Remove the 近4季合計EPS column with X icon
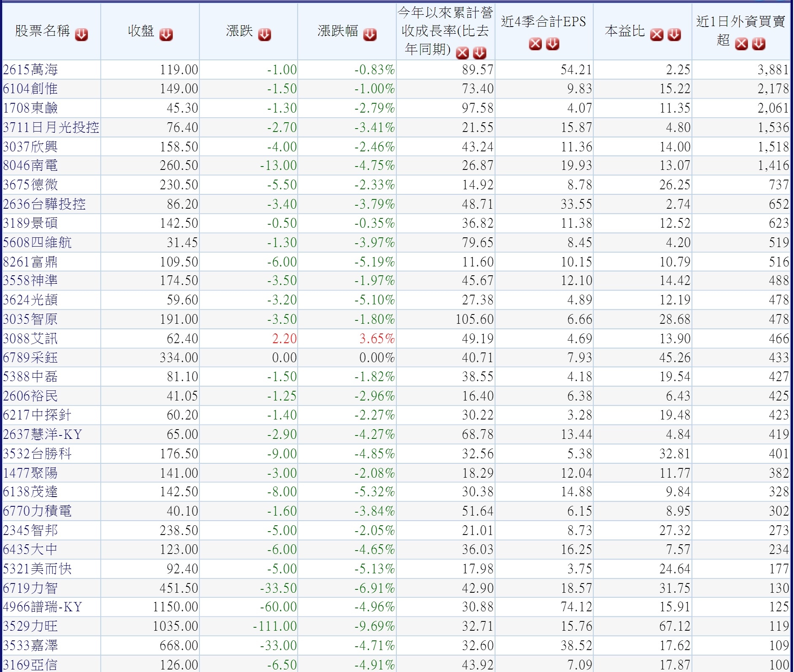 coord(536,44)
